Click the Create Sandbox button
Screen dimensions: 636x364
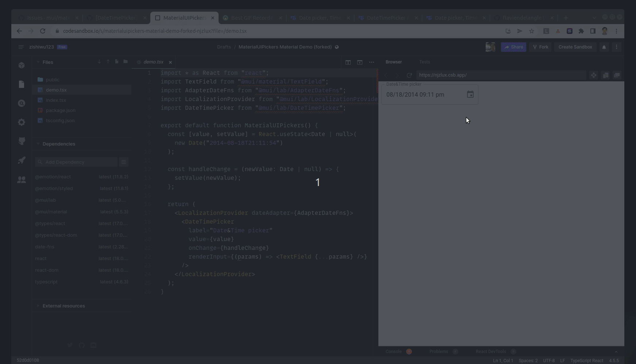(575, 47)
